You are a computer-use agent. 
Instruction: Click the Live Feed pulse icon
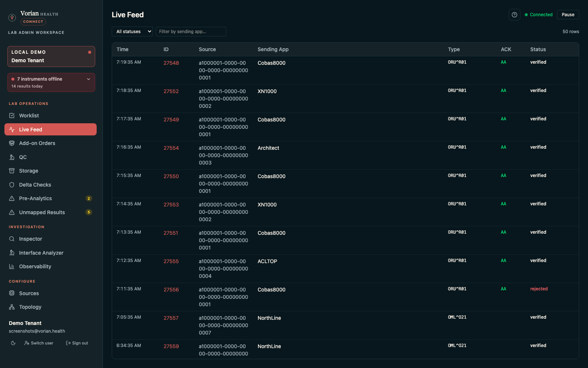(x=12, y=130)
